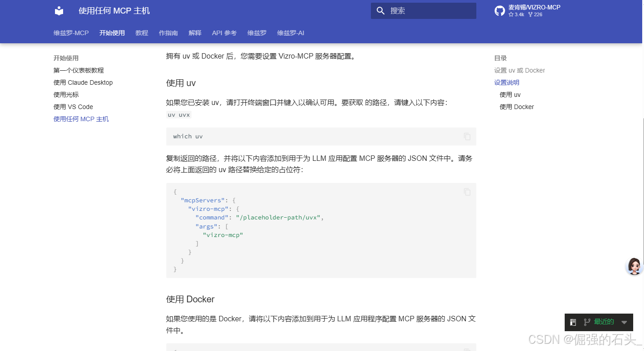
Task: Open 使用光标 sidebar link
Action: (x=66, y=95)
